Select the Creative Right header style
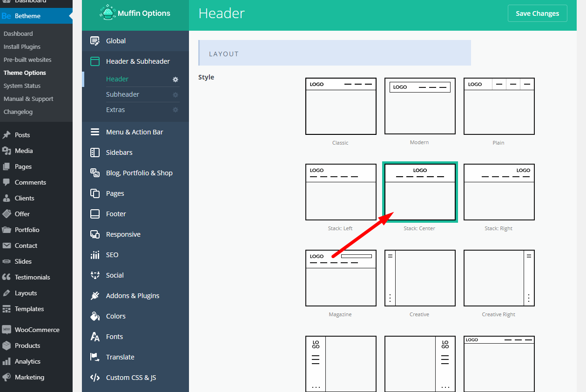 click(x=499, y=278)
